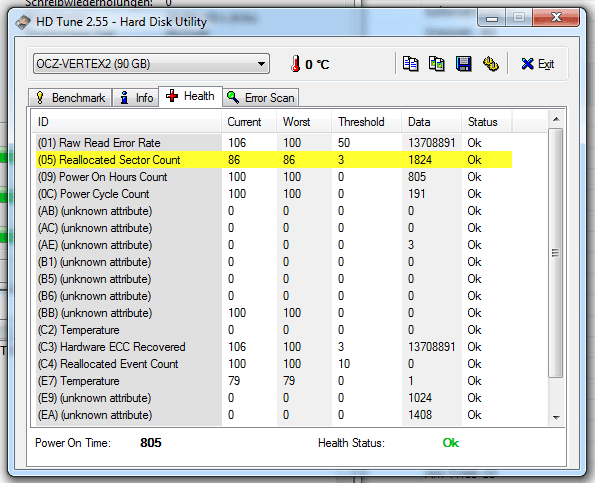Click the thermometer temperature icon
The width and height of the screenshot is (595, 483).
click(296, 64)
